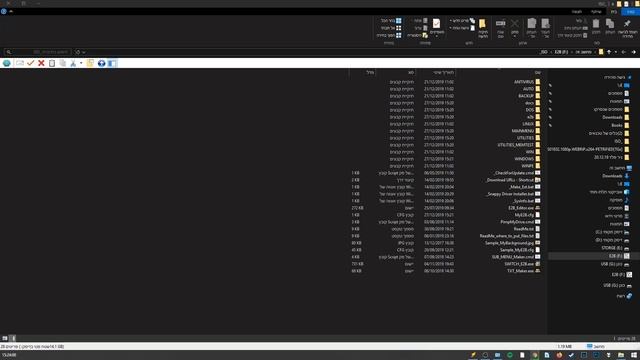640x360 pixels.
Task: Open the help icon on the ribbon tab row
Action: pos(4,11)
